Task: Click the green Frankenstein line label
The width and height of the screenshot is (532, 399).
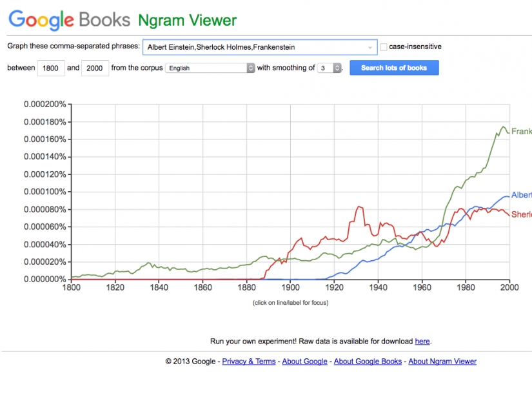Action: (x=521, y=132)
